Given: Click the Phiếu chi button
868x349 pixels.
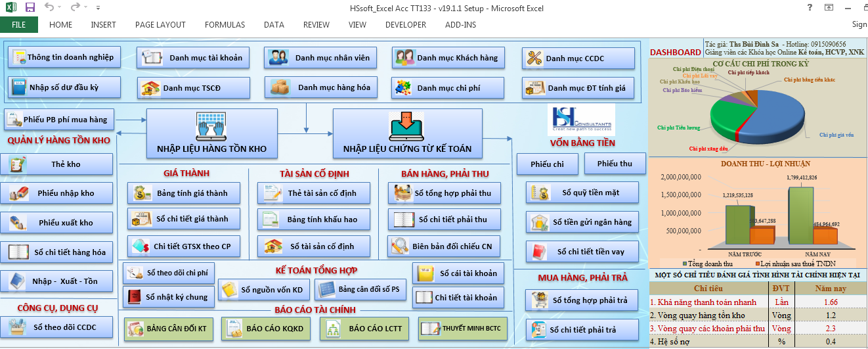Looking at the screenshot, I should 548,164.
